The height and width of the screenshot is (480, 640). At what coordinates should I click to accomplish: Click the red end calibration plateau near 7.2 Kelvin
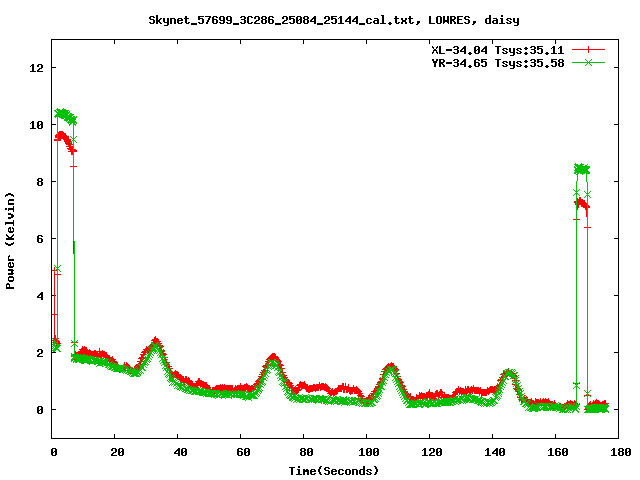click(x=582, y=204)
